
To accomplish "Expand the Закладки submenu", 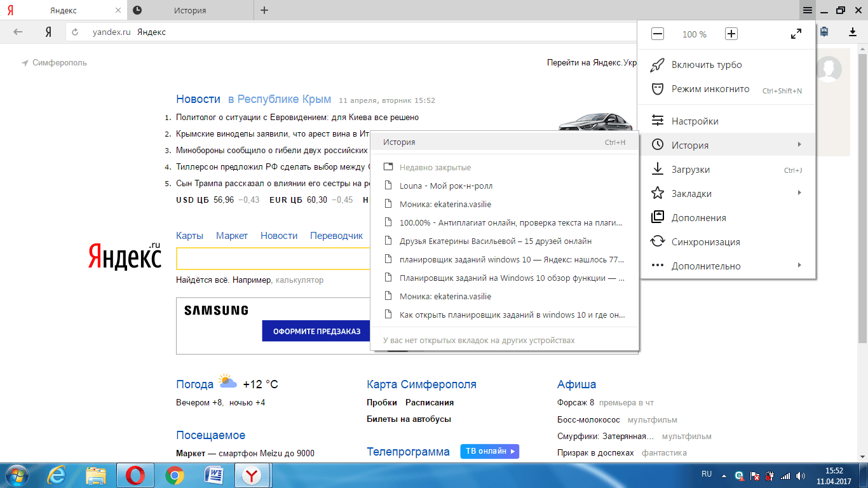I will pos(727,193).
